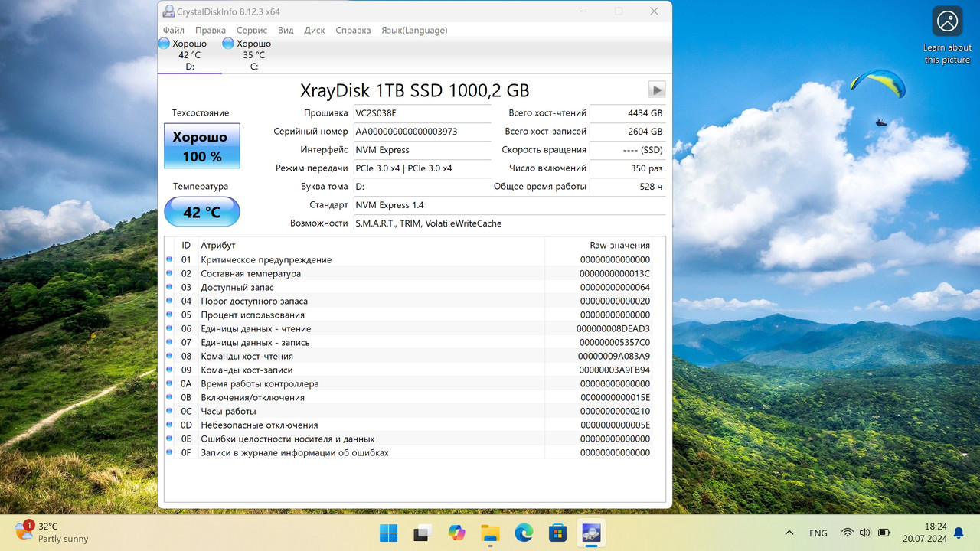Click the Атрибут column header
This screenshot has width=980, height=551.
(371, 246)
